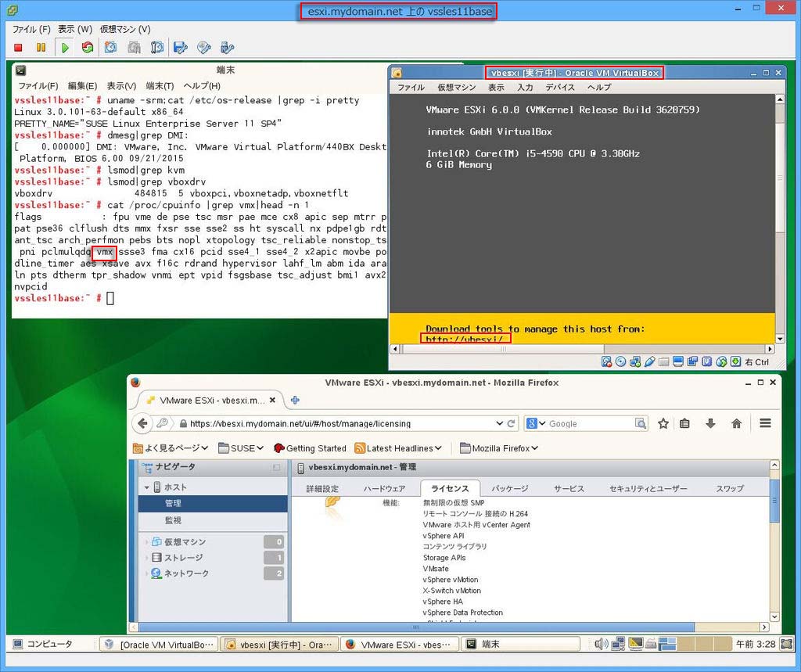
Task: Collapse the ホスト tree node
Action: 146,487
